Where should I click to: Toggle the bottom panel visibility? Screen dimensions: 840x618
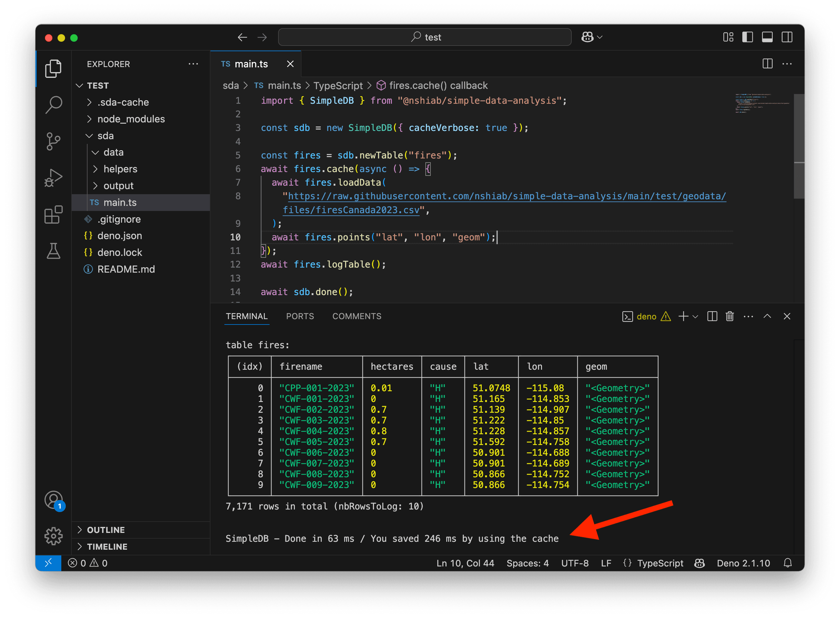tap(767, 37)
